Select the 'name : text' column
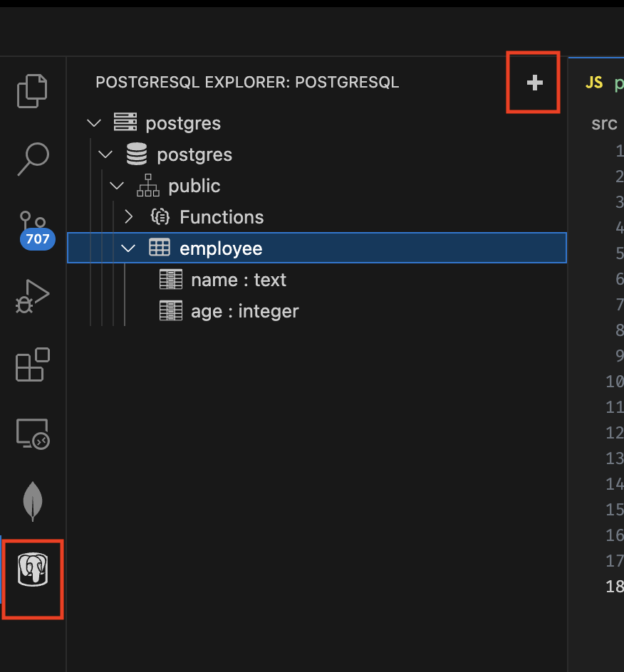Image resolution: width=624 pixels, height=672 pixels. pyautogui.click(x=239, y=280)
